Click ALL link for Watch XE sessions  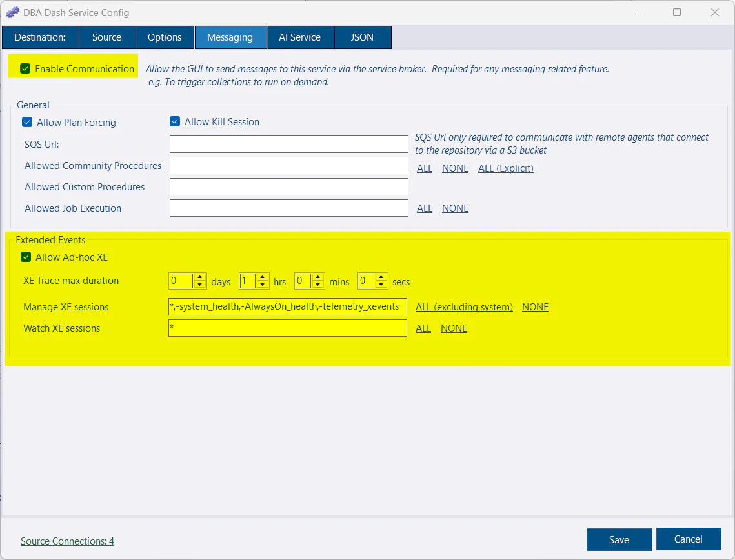[423, 328]
